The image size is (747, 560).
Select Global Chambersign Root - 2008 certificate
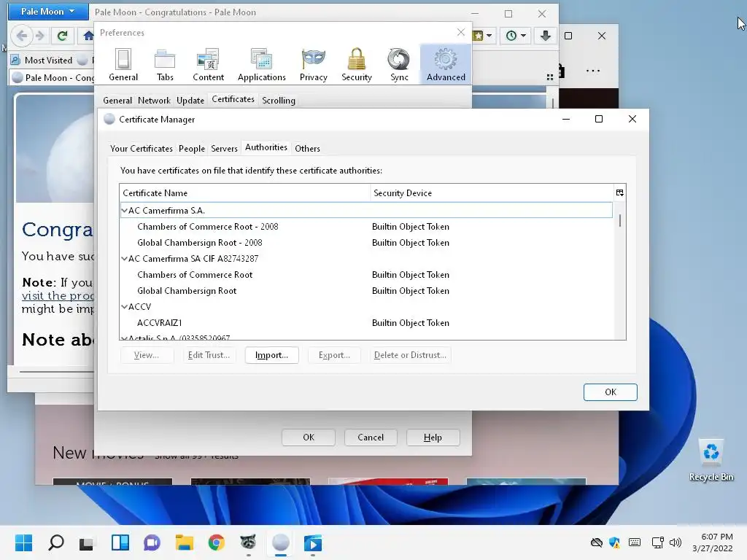click(x=366, y=243)
